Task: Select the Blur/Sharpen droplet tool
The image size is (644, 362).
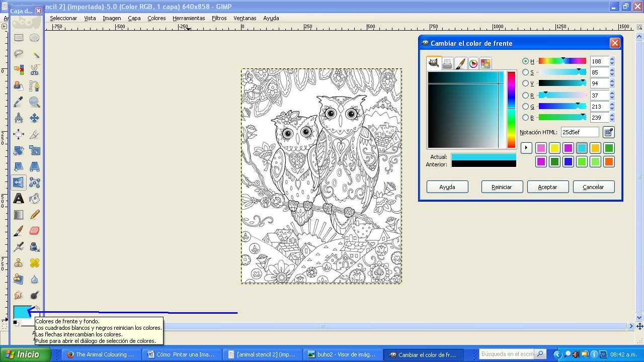Action: point(34,279)
